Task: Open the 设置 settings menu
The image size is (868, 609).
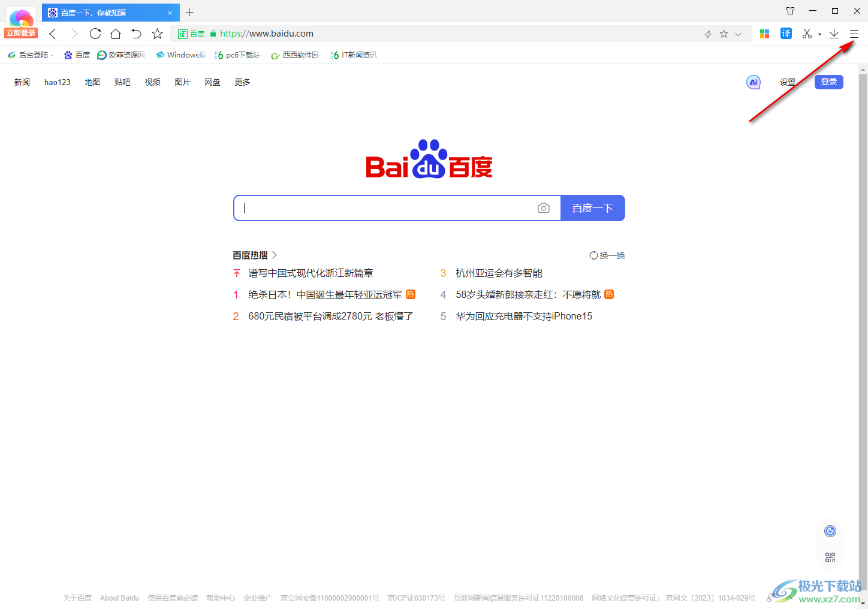Action: [788, 82]
